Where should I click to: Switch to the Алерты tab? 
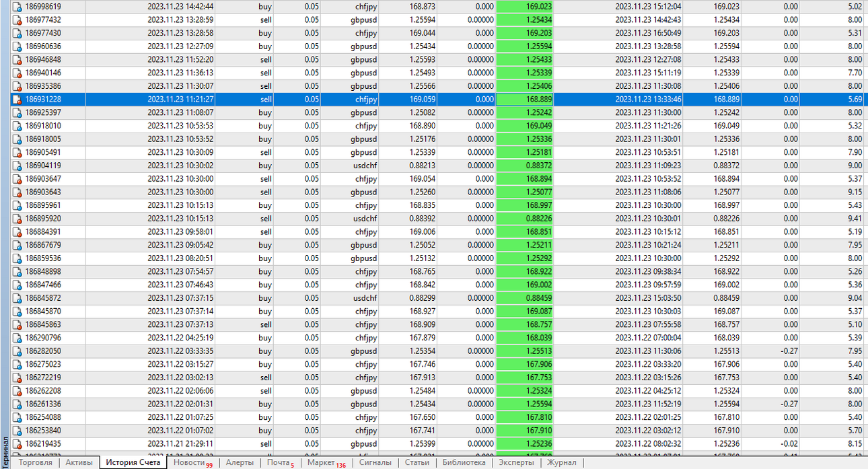[x=240, y=463]
